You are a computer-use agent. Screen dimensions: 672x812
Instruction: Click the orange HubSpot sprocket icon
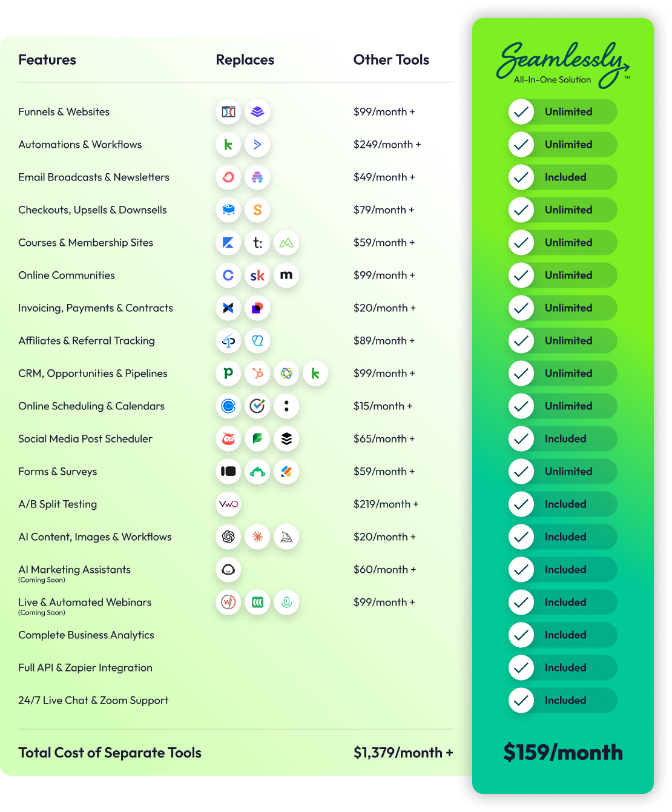pyautogui.click(x=257, y=374)
